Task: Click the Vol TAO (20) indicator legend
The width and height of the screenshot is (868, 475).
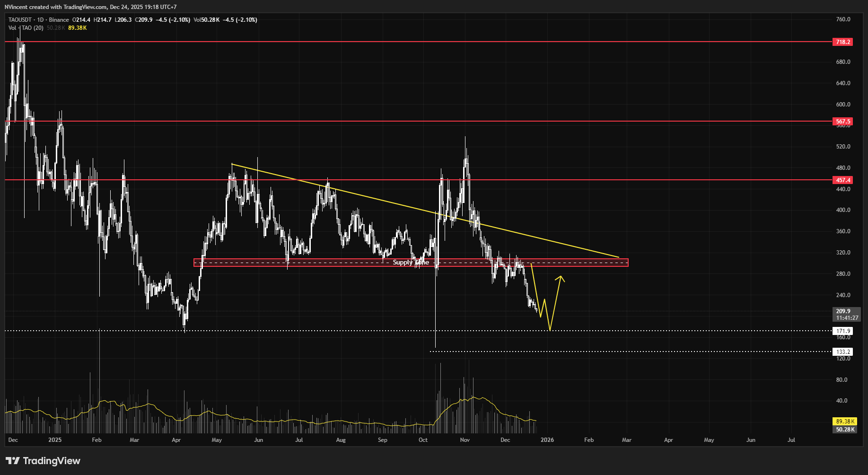Action: tap(26, 28)
